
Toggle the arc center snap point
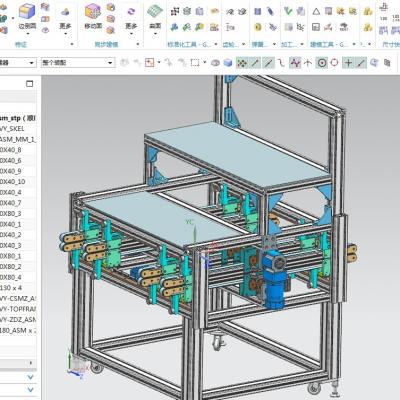tap(322, 62)
